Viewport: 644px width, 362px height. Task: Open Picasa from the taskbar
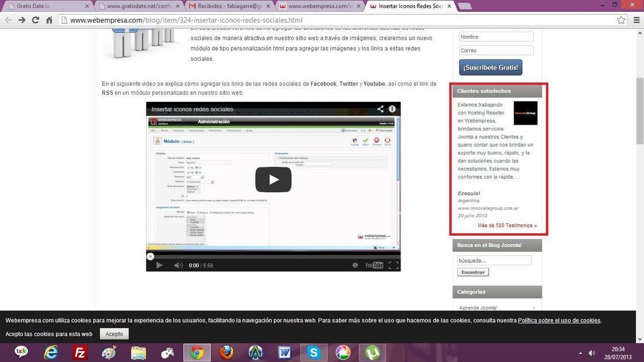click(x=343, y=353)
